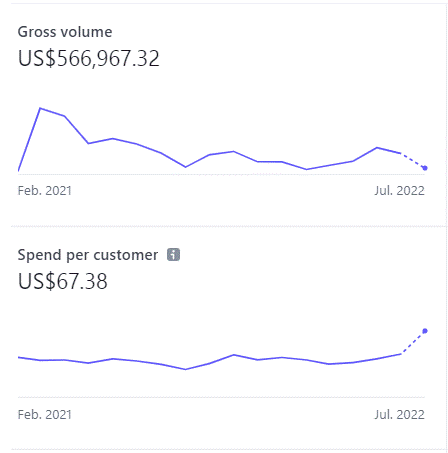
Task: Click Feb. 2021 label under Gross volume chart
Action: pyautogui.click(x=45, y=191)
